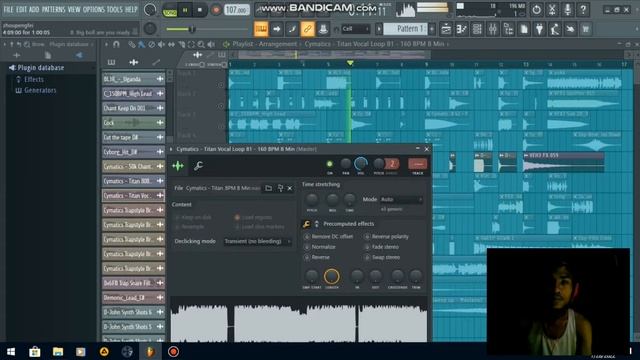Switch to the sample waveform settings icon
This screenshot has height=360, width=640.
[x=178, y=166]
